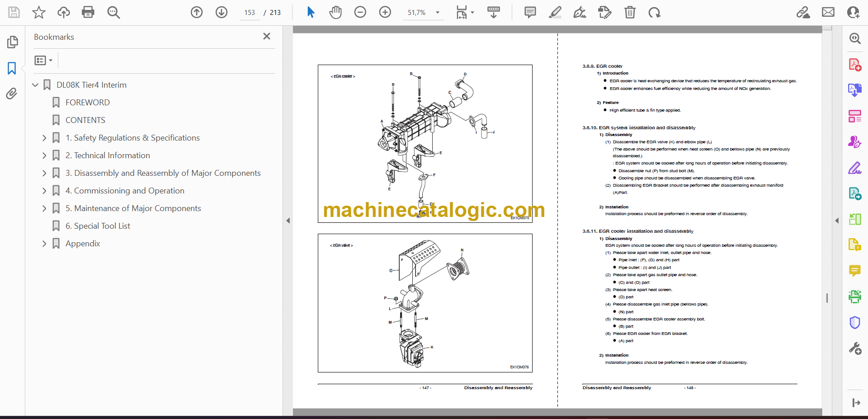Close the Bookmarks panel
The image size is (868, 419).
point(267,36)
